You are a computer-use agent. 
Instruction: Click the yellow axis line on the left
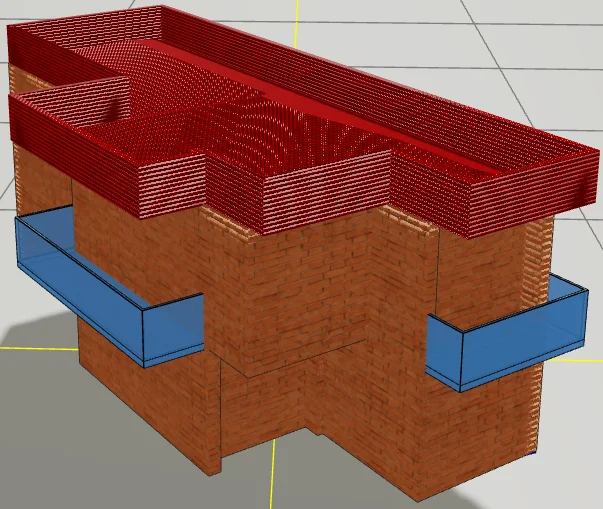pyautogui.click(x=30, y=348)
